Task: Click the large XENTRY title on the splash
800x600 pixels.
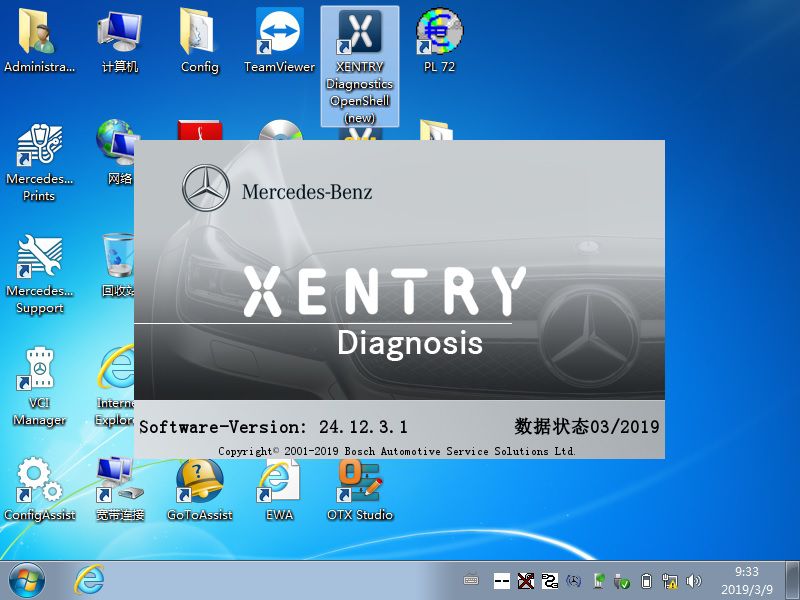Action: pyautogui.click(x=385, y=291)
